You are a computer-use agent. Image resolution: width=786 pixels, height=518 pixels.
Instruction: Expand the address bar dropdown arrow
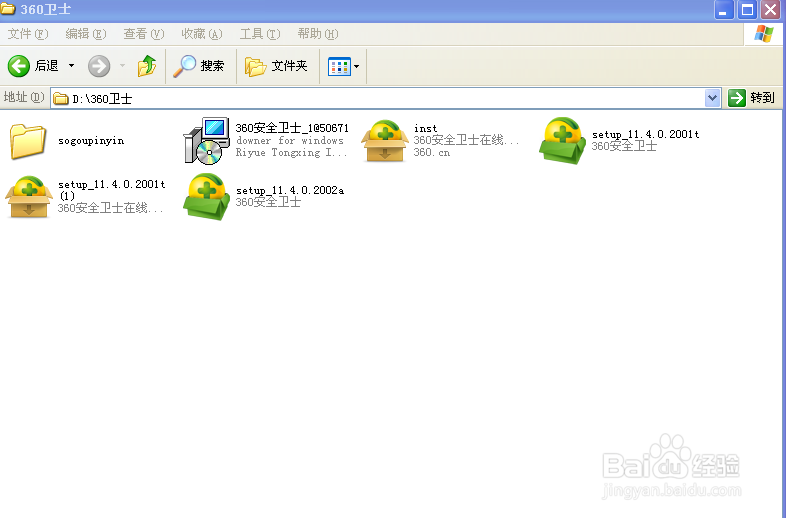pyautogui.click(x=712, y=98)
